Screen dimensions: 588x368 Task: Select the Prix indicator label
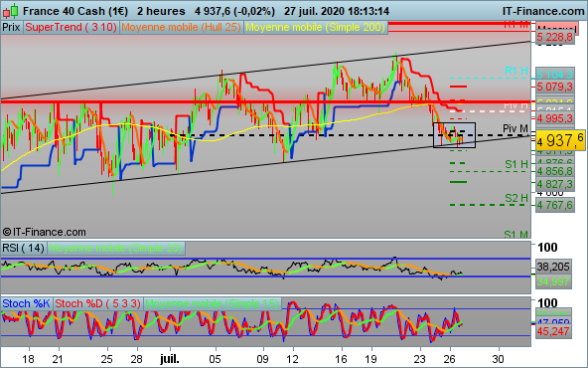click(x=11, y=28)
